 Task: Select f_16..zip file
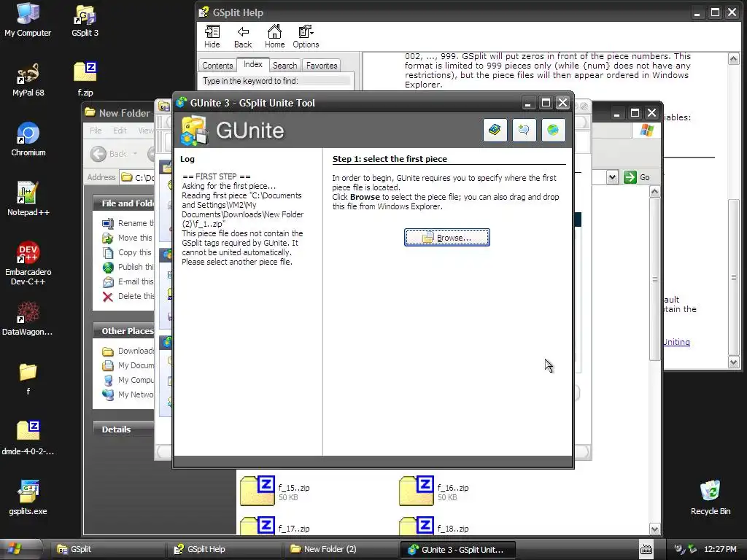tap(435, 491)
